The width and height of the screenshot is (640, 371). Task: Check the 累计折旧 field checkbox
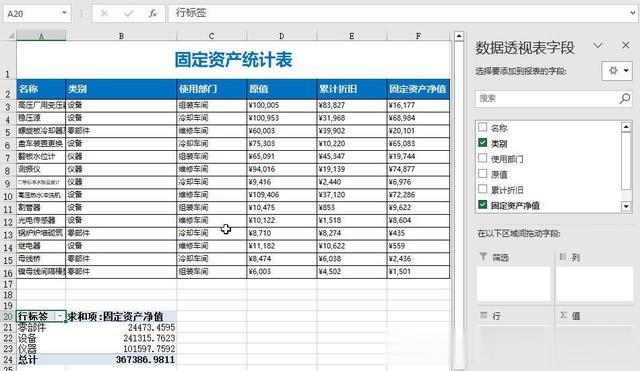482,189
